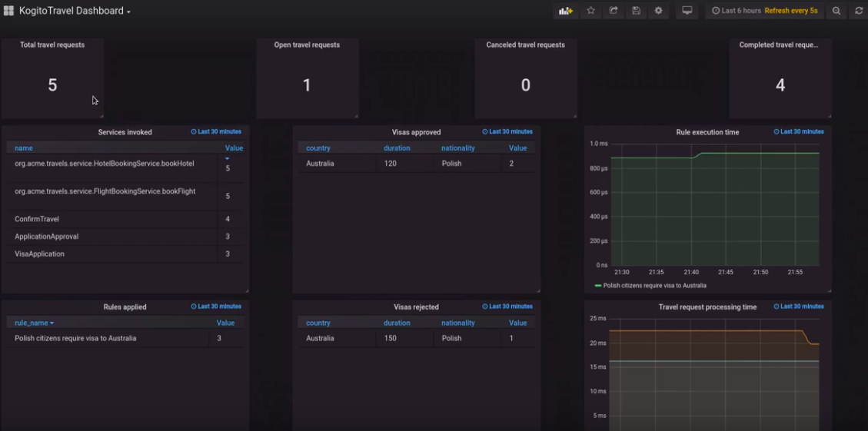
Task: Grab resize handle of Rule execution time panel
Action: click(x=829, y=290)
